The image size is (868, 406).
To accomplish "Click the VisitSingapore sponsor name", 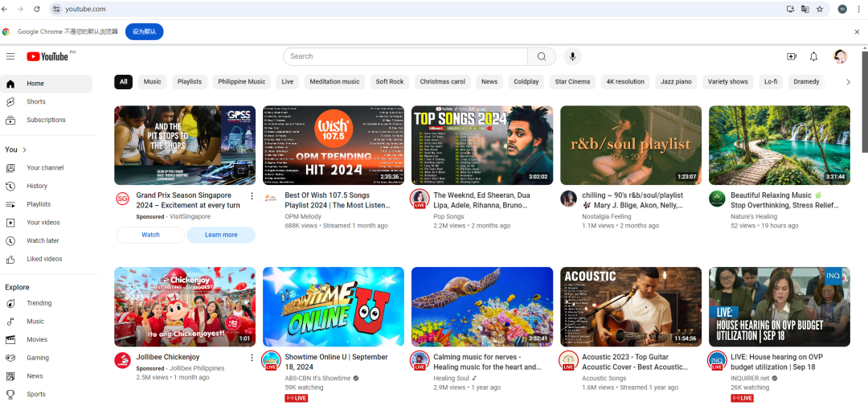I will [190, 216].
